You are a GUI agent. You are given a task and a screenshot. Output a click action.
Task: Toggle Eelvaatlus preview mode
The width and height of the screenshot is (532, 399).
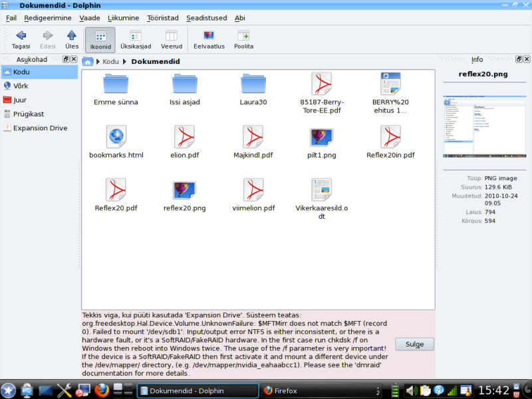point(209,39)
